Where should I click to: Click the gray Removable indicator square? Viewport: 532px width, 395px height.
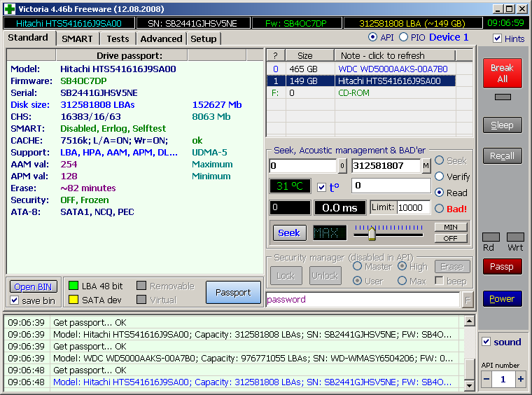point(141,286)
